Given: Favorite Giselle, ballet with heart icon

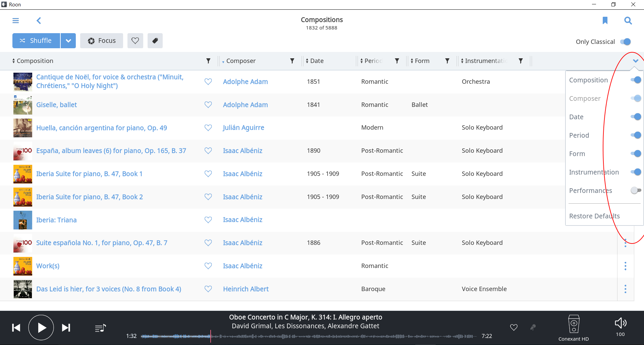Looking at the screenshot, I should pyautogui.click(x=208, y=105).
